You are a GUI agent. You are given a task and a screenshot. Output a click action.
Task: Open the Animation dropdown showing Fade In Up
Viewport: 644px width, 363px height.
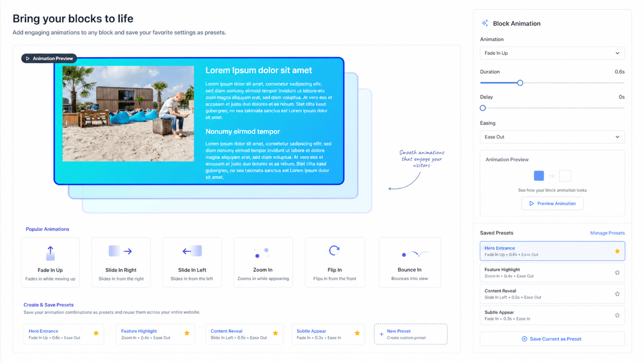[x=552, y=53]
